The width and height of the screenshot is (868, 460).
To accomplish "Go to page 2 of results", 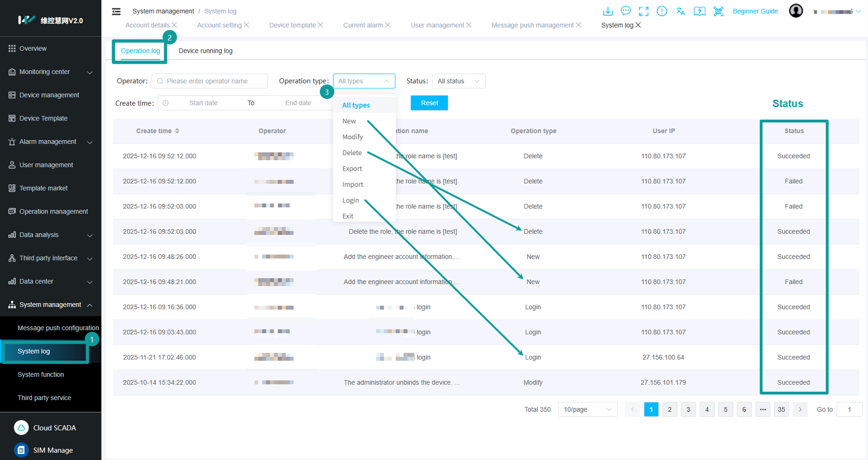I will [x=669, y=409].
